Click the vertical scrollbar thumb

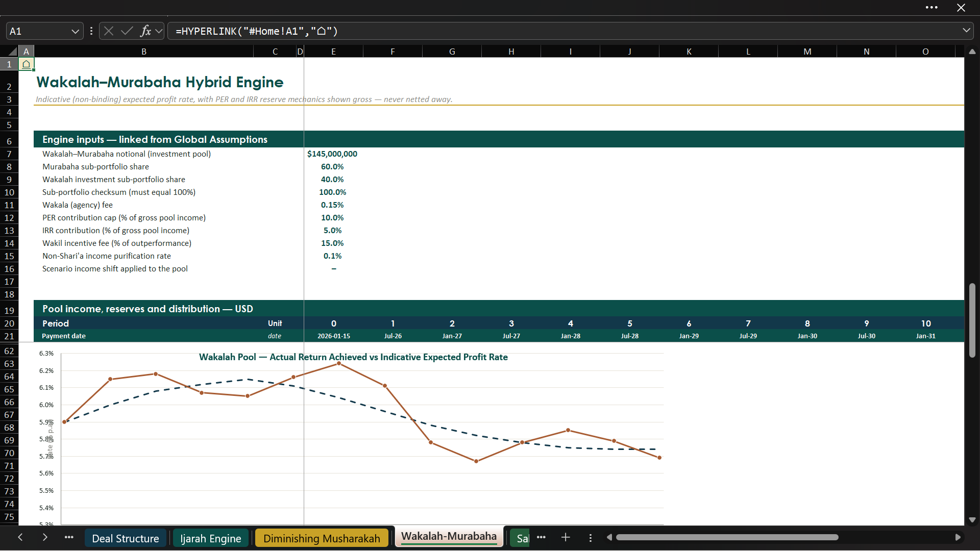tap(972, 320)
